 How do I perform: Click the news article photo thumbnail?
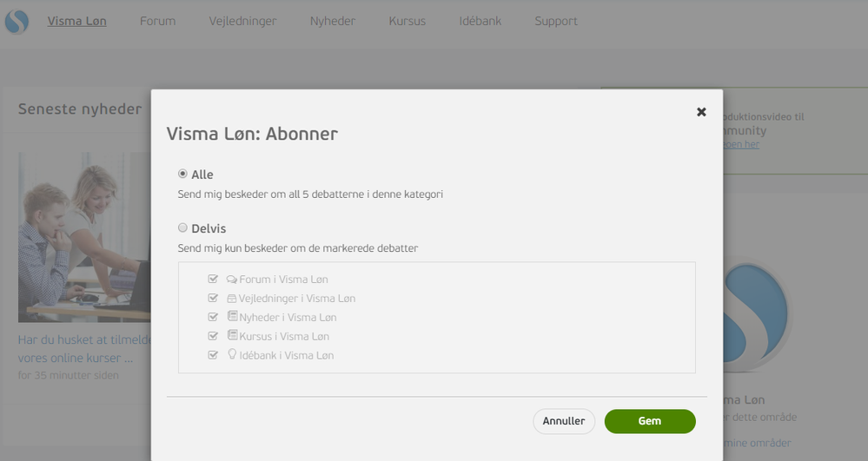[84, 237]
